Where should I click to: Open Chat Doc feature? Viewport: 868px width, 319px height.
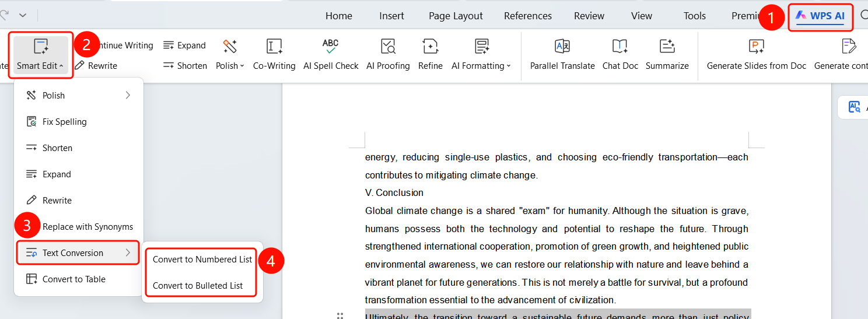(x=620, y=55)
